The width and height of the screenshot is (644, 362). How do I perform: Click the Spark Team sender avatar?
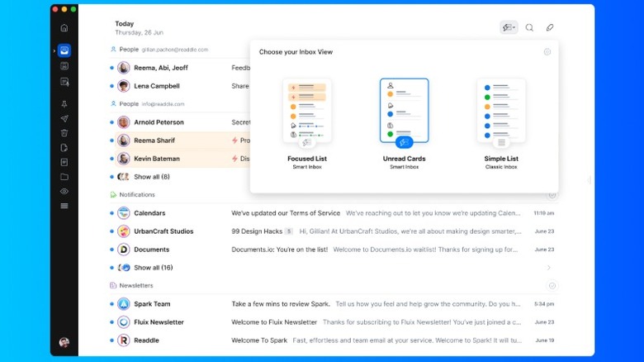click(x=124, y=304)
